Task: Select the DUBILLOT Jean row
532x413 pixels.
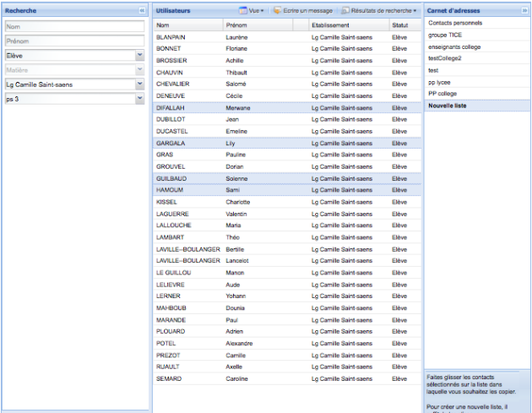Action: pos(287,119)
